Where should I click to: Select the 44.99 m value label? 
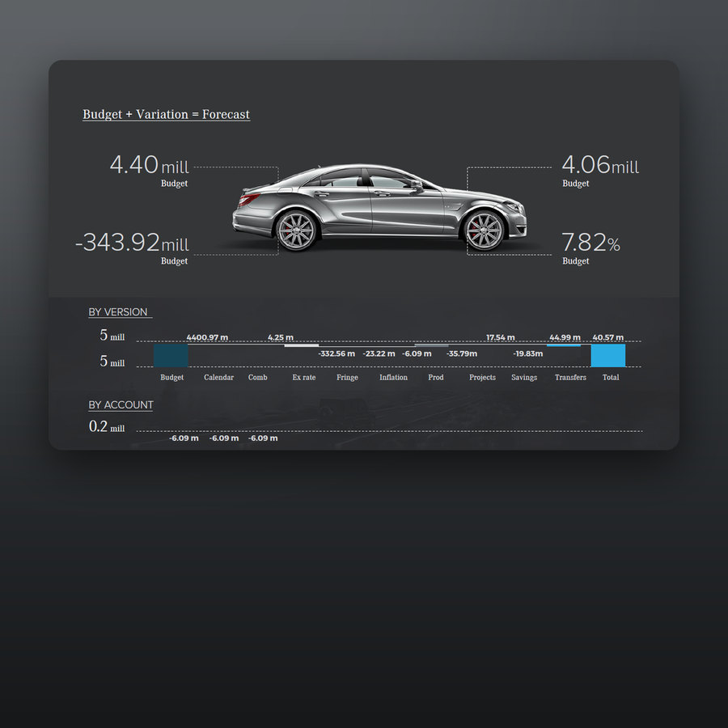pos(565,337)
